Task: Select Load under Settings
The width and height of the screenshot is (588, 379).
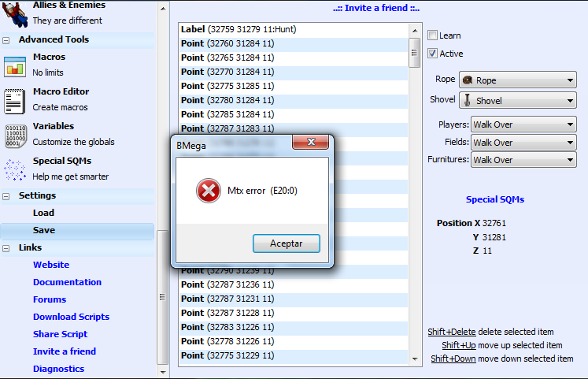Action: tap(43, 213)
